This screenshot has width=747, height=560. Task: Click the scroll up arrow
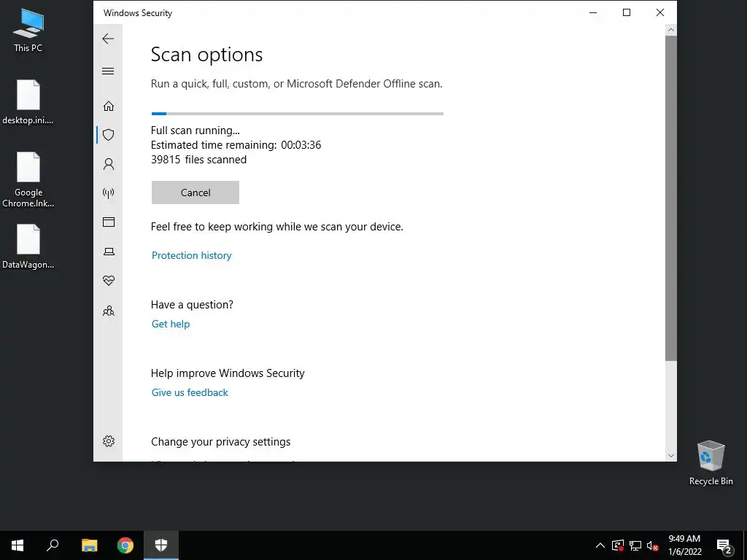click(x=671, y=30)
